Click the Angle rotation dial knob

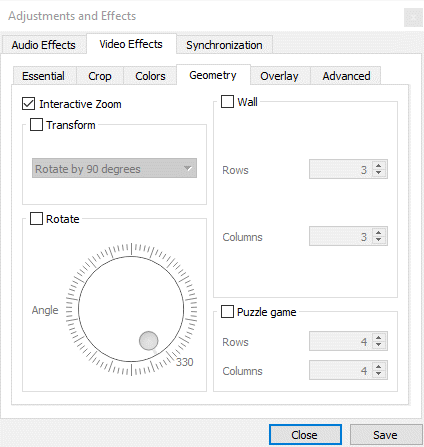coord(148,340)
